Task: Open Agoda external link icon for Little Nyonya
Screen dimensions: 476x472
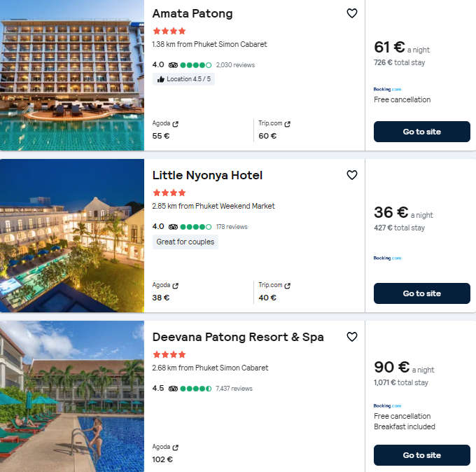Action: tap(176, 286)
